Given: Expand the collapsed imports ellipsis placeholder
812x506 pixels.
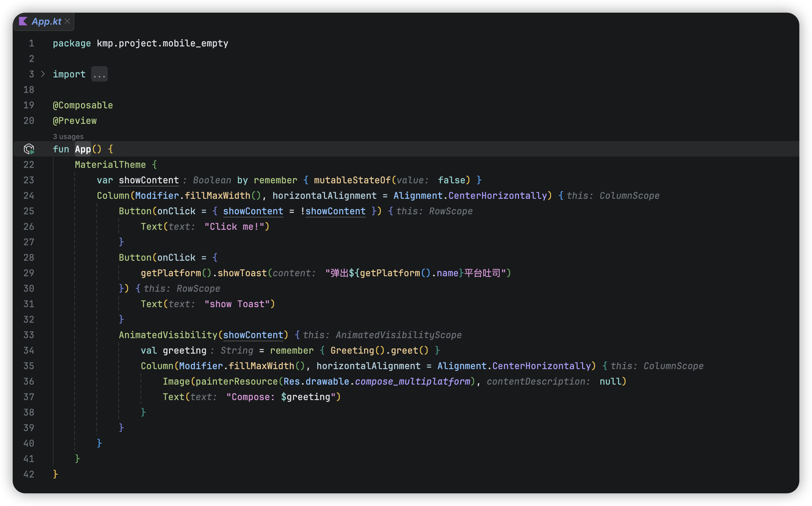Looking at the screenshot, I should click(x=99, y=74).
